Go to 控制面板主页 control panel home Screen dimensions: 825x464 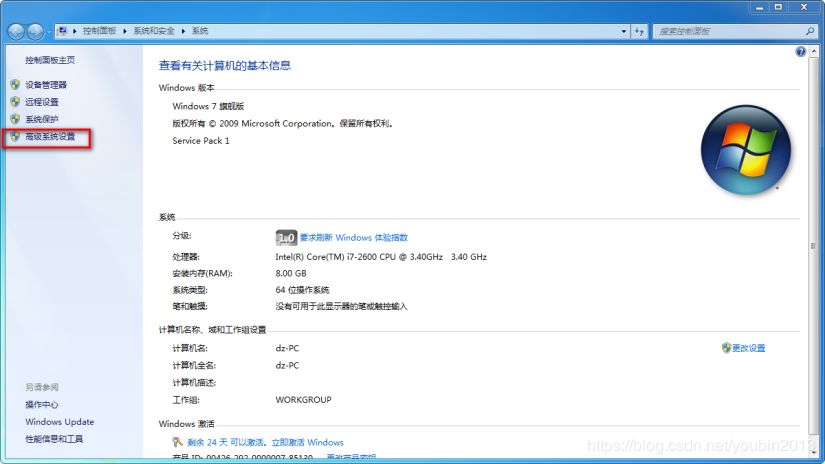[x=50, y=60]
